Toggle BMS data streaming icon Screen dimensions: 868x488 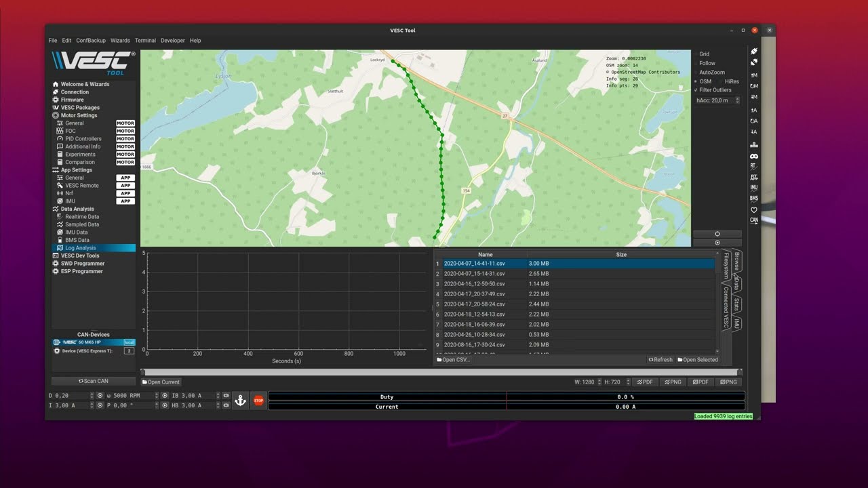(753, 199)
